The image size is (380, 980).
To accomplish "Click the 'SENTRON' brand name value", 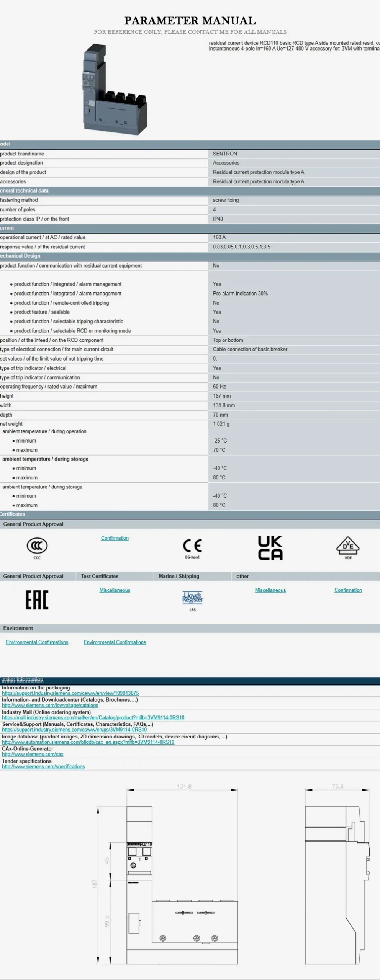I will tap(225, 154).
